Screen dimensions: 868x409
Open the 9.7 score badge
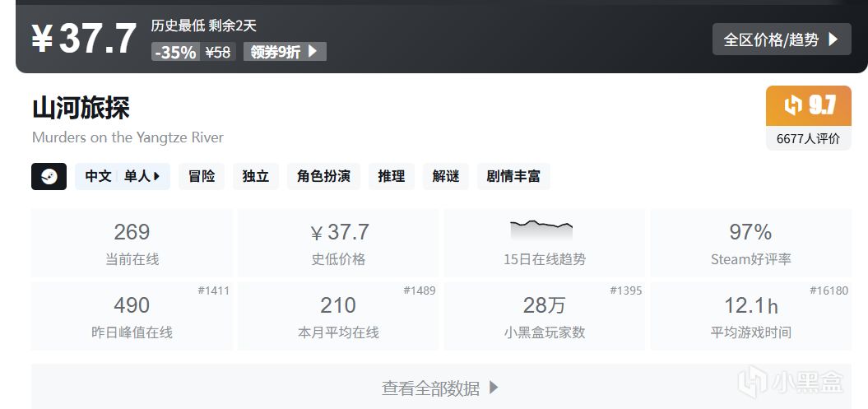tap(809, 105)
